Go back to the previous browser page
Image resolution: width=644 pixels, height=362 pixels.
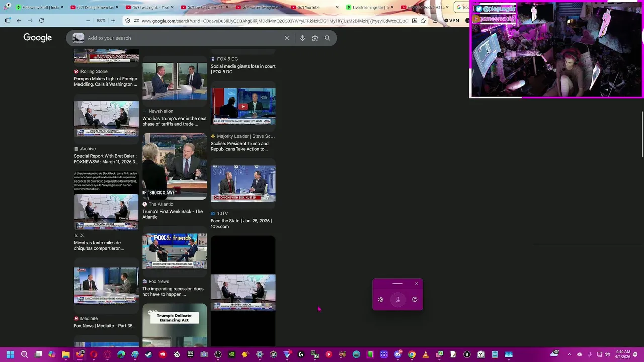click(19, 21)
